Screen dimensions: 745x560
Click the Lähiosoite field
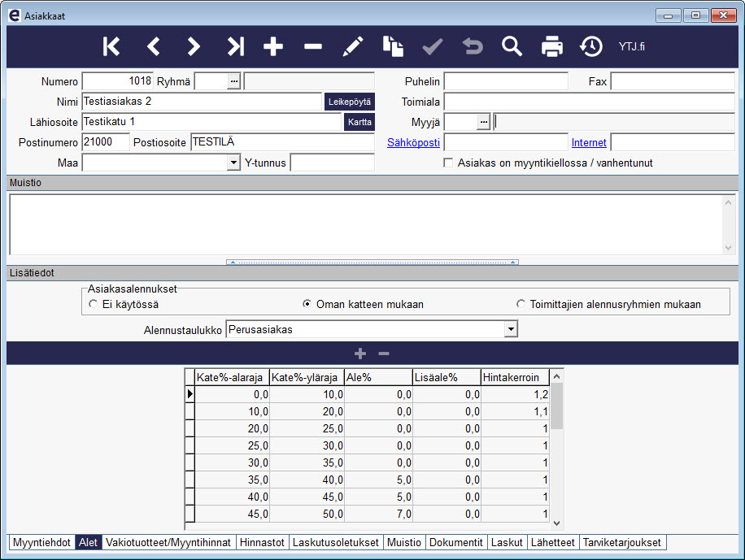coord(212,122)
